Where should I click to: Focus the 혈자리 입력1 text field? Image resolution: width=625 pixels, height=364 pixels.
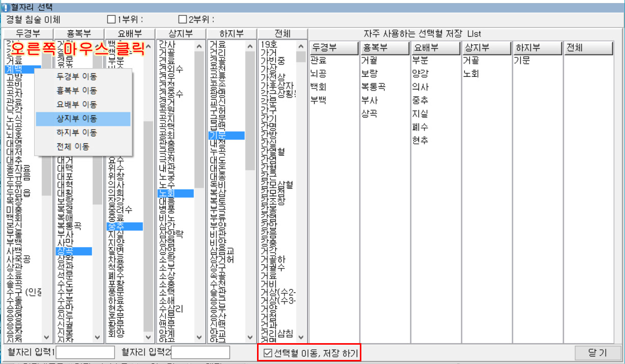point(84,352)
